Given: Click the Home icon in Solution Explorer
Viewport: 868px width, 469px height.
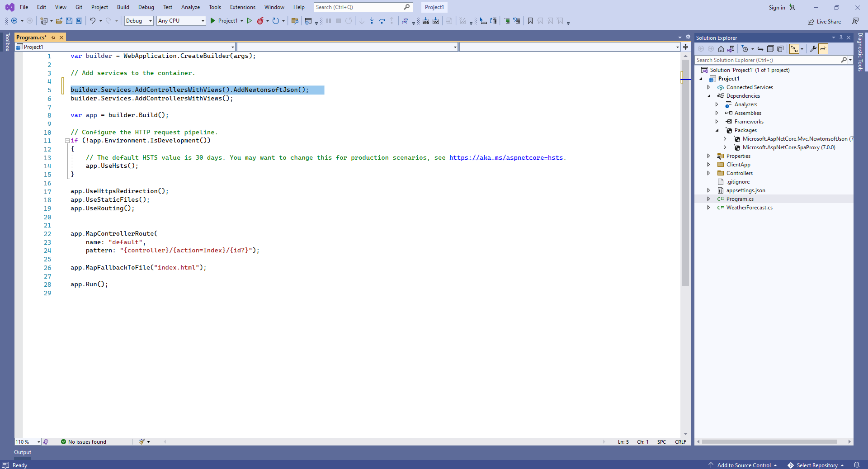Looking at the screenshot, I should point(721,49).
